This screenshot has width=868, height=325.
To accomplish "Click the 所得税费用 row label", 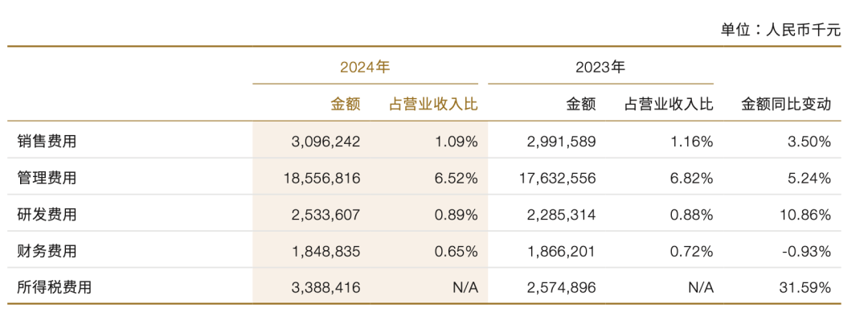I will click(x=55, y=287).
